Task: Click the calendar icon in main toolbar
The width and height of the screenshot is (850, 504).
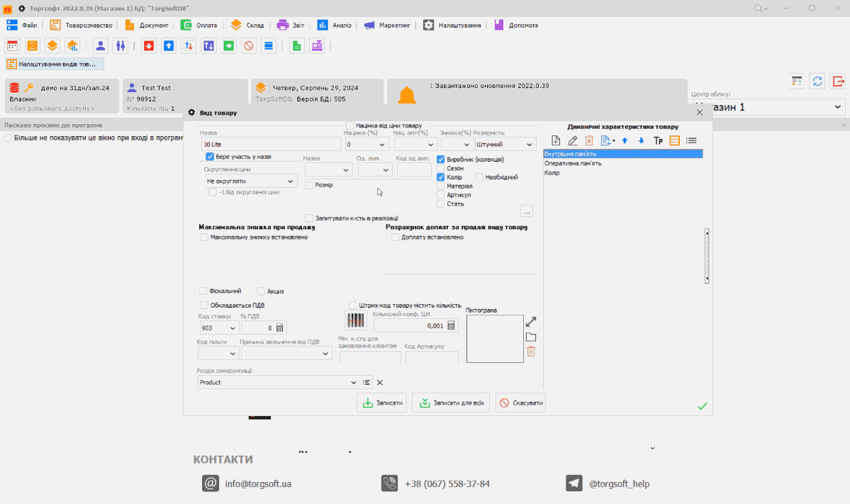Action: (12, 46)
